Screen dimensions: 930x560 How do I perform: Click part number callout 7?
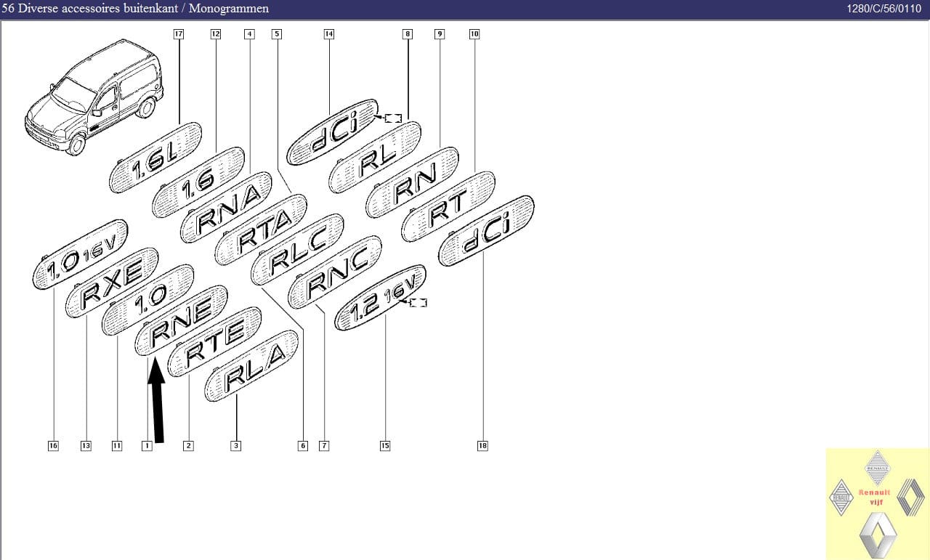point(324,446)
